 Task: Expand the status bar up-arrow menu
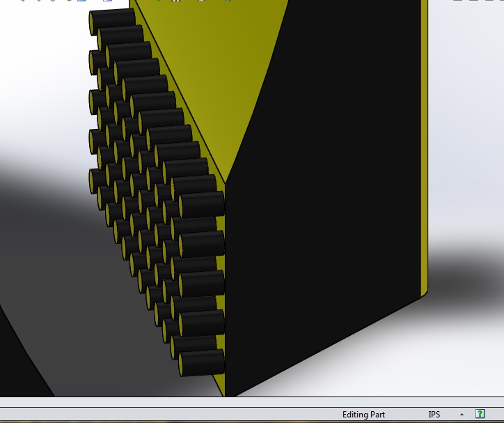pos(462,415)
